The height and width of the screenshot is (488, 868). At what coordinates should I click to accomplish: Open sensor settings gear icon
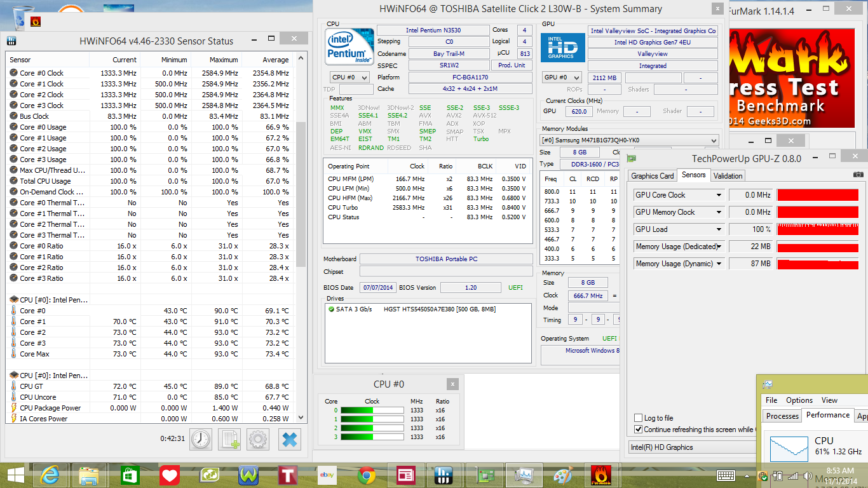[258, 439]
